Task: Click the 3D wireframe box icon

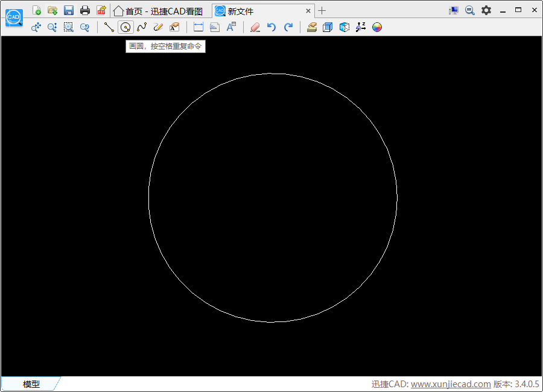Action: point(328,27)
